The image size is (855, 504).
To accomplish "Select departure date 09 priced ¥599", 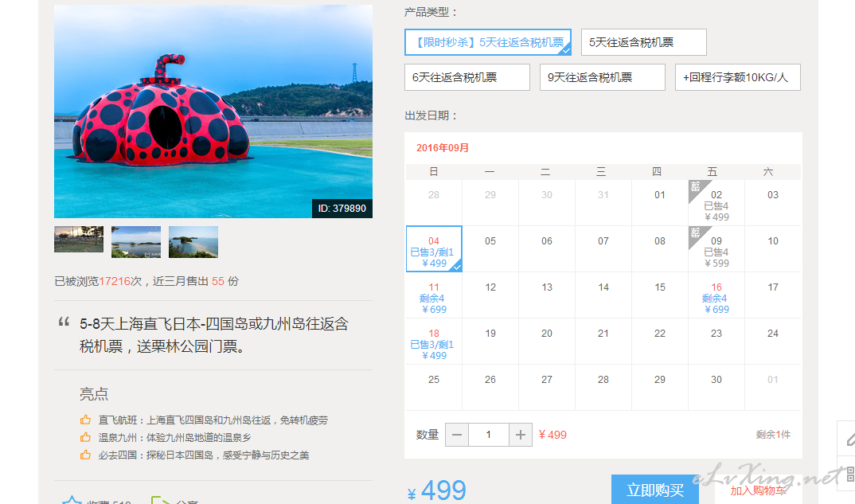I will (716, 249).
